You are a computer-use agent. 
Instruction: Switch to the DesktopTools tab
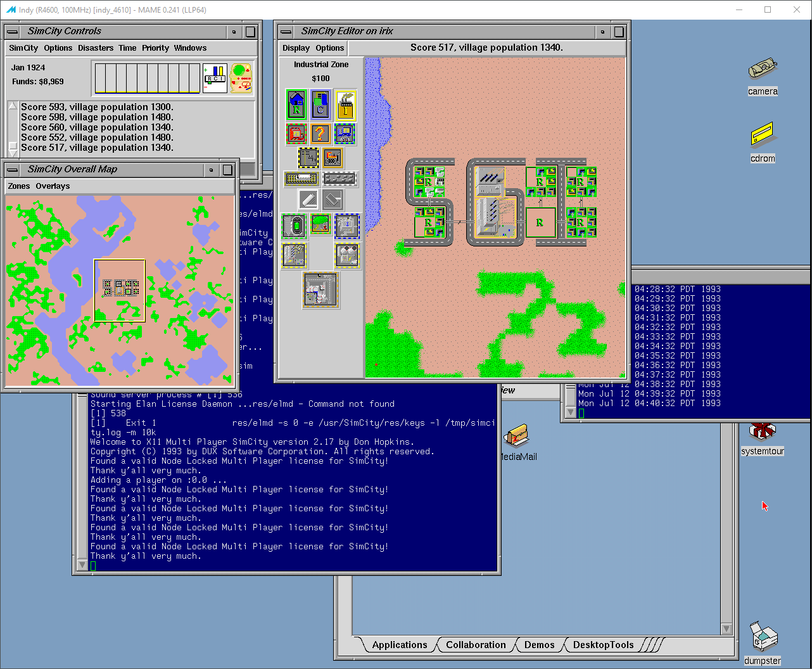pyautogui.click(x=602, y=645)
